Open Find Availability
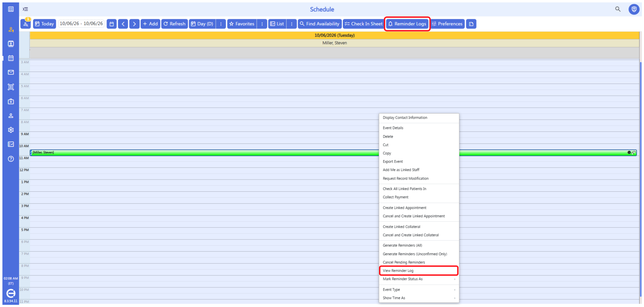 [320, 24]
